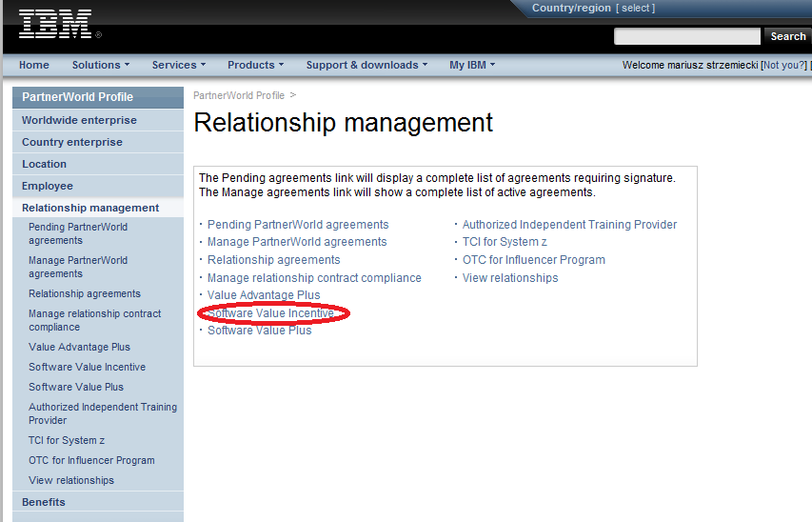Screen dimensions: 812x522
Task: Select Location in sidebar
Action: [98, 164]
